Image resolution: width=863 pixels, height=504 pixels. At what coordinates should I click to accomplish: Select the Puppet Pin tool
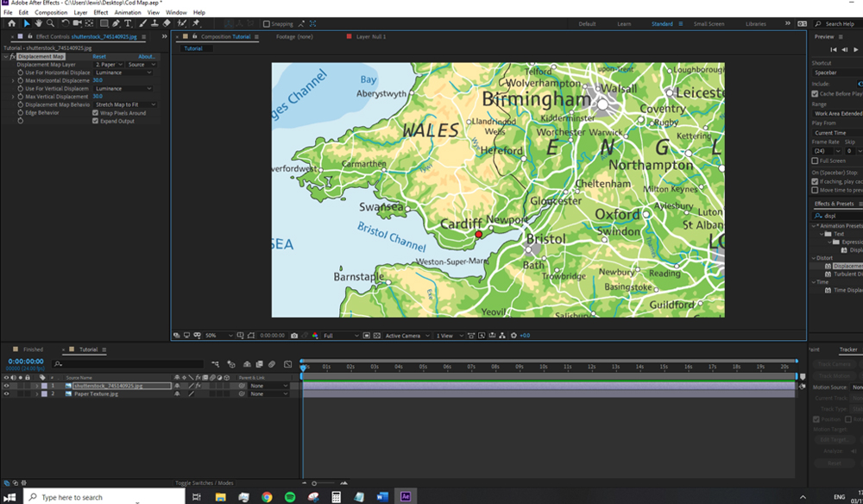tap(196, 23)
